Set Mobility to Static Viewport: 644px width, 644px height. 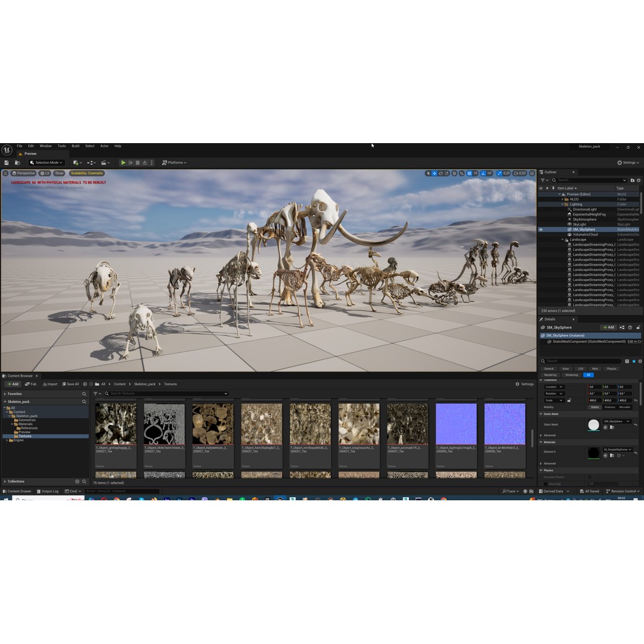click(595, 407)
